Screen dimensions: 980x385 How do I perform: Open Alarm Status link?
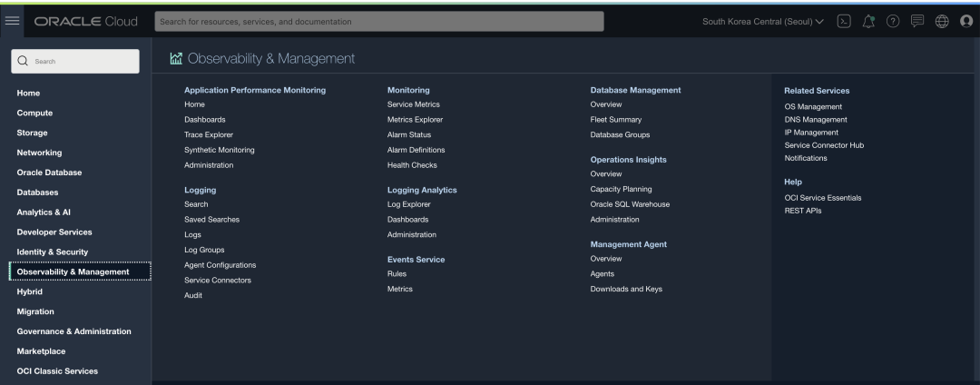tap(409, 135)
